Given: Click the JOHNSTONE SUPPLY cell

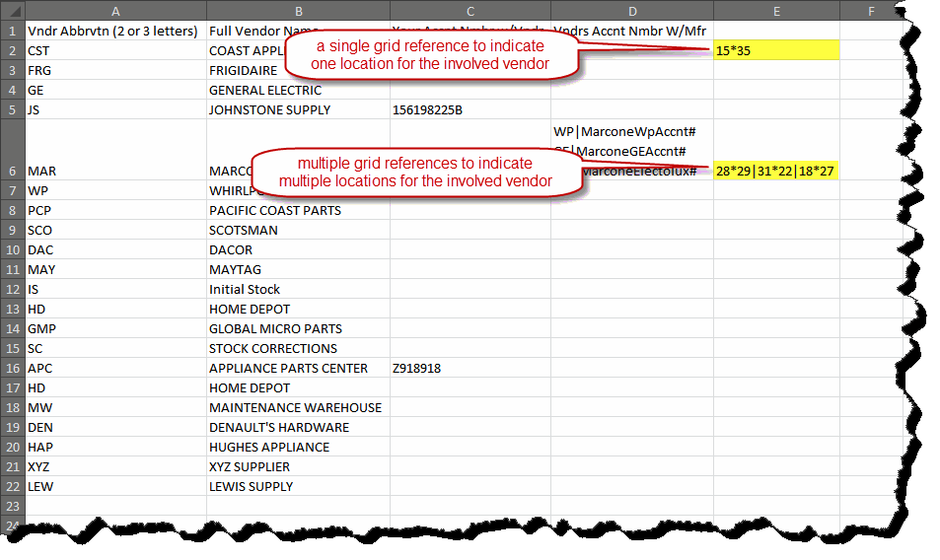Looking at the screenshot, I should (298, 109).
